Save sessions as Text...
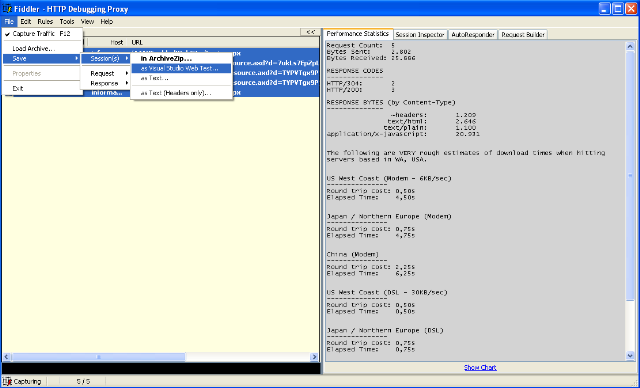The image size is (640, 388). [182, 78]
